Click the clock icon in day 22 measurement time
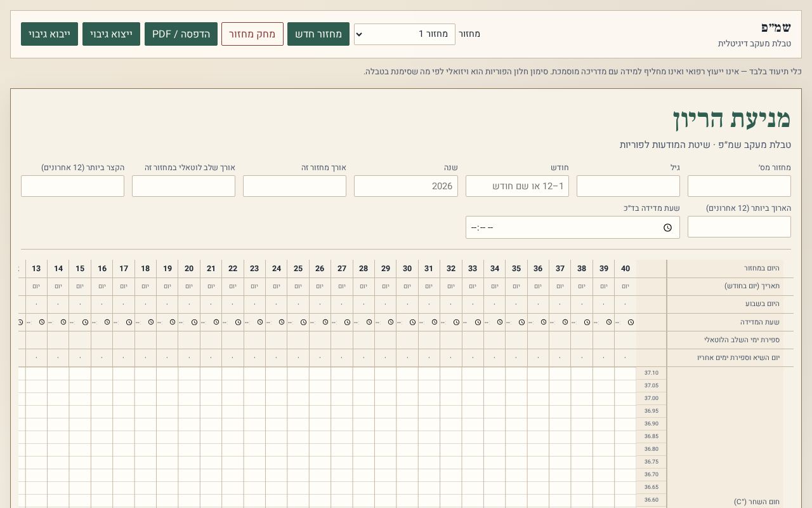Viewport: 812px width, 508px height. click(238, 322)
